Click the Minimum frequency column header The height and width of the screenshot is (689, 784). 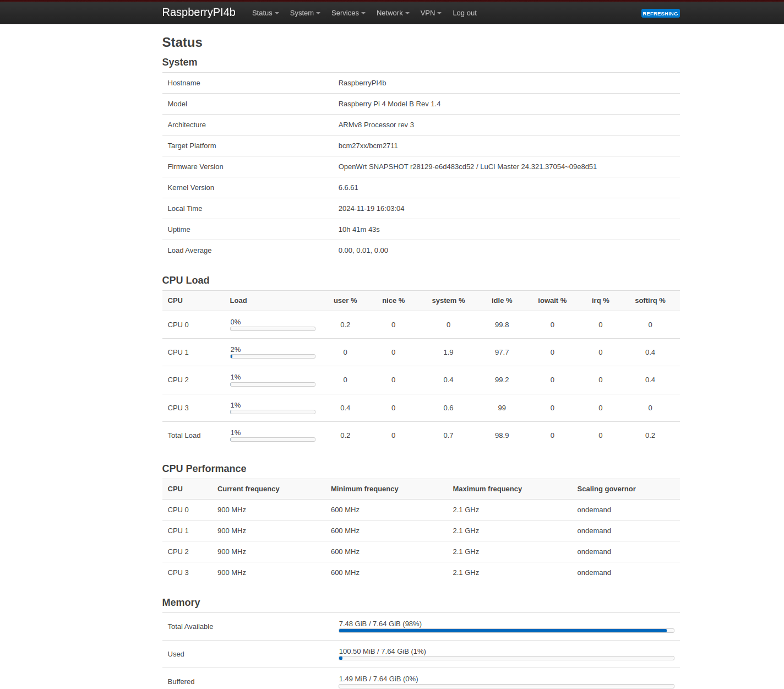tap(364, 489)
